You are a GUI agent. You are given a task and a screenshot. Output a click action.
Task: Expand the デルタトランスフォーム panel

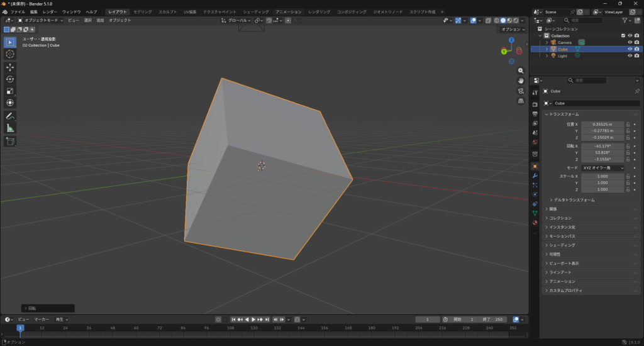point(574,200)
